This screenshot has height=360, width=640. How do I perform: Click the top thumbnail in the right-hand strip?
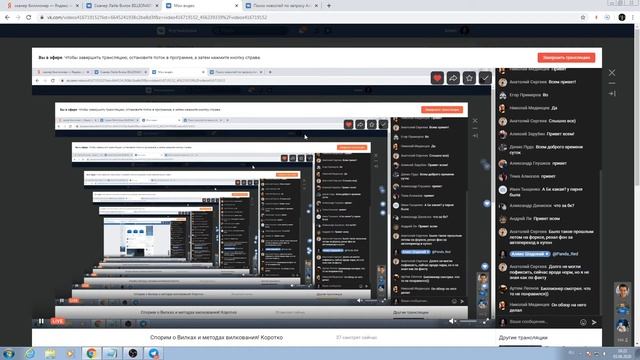(x=622, y=291)
